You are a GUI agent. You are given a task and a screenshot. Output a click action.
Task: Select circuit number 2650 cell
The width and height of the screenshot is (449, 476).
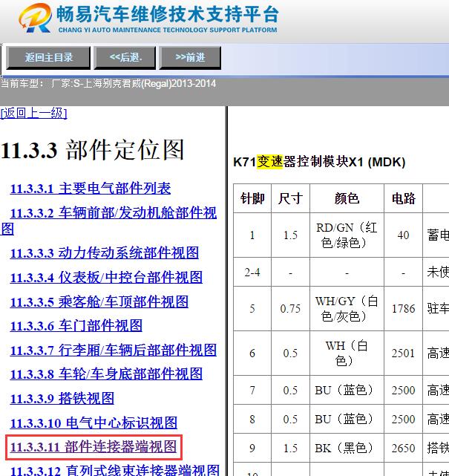tap(403, 449)
